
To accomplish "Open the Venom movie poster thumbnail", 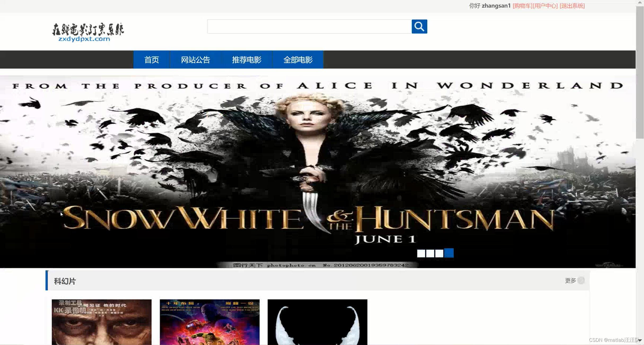I will pos(317,322).
